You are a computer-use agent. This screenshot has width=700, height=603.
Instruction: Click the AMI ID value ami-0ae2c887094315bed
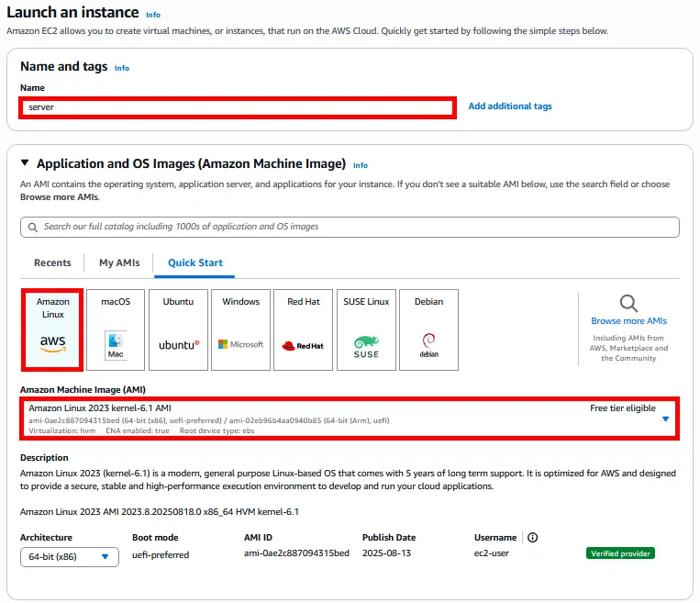pyautogui.click(x=296, y=553)
